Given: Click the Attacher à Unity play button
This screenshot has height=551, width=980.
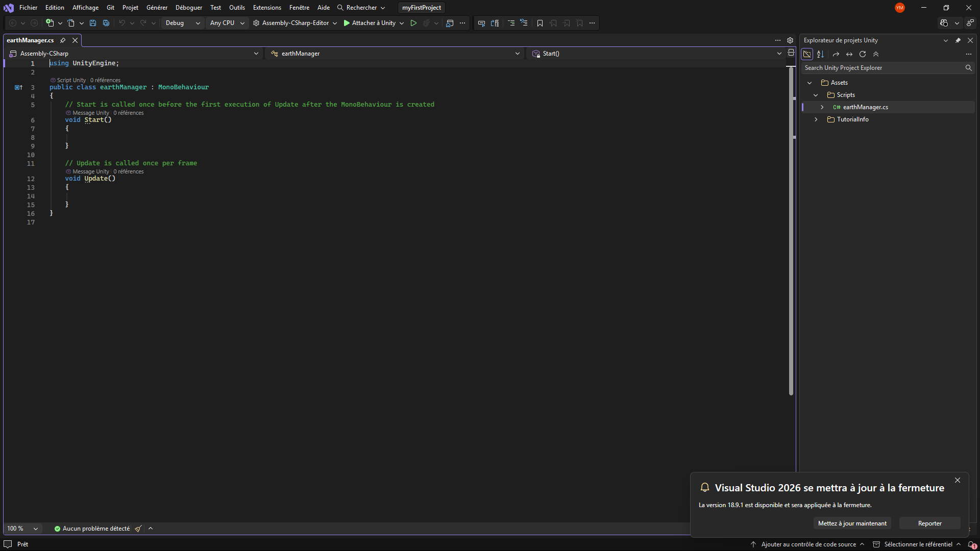Looking at the screenshot, I should tap(370, 23).
